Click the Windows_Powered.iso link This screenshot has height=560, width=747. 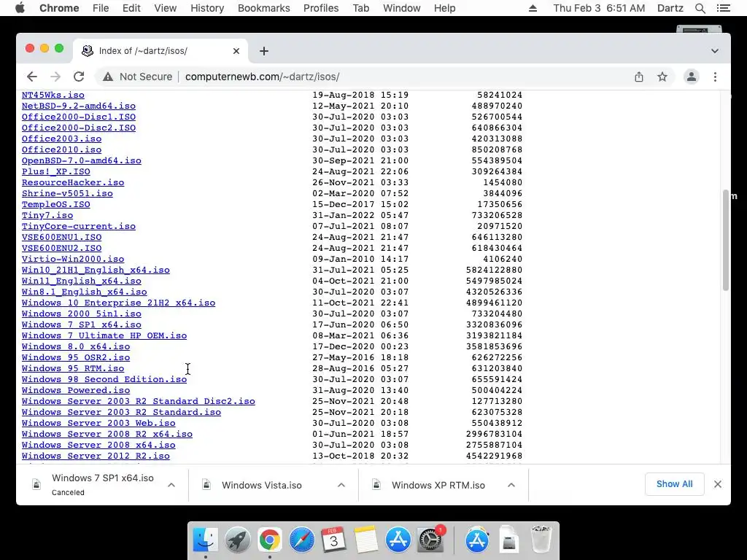click(76, 391)
